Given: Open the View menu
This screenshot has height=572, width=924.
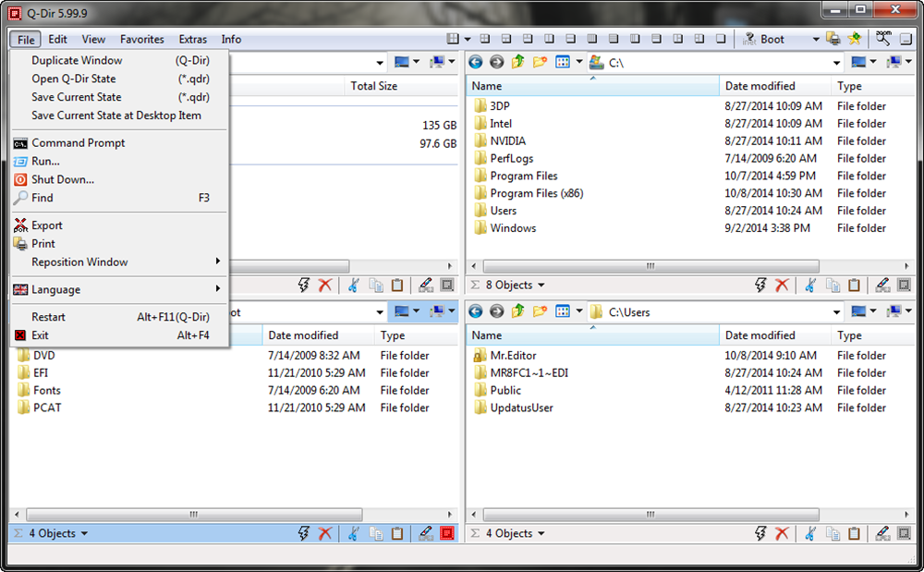Looking at the screenshot, I should (x=93, y=40).
